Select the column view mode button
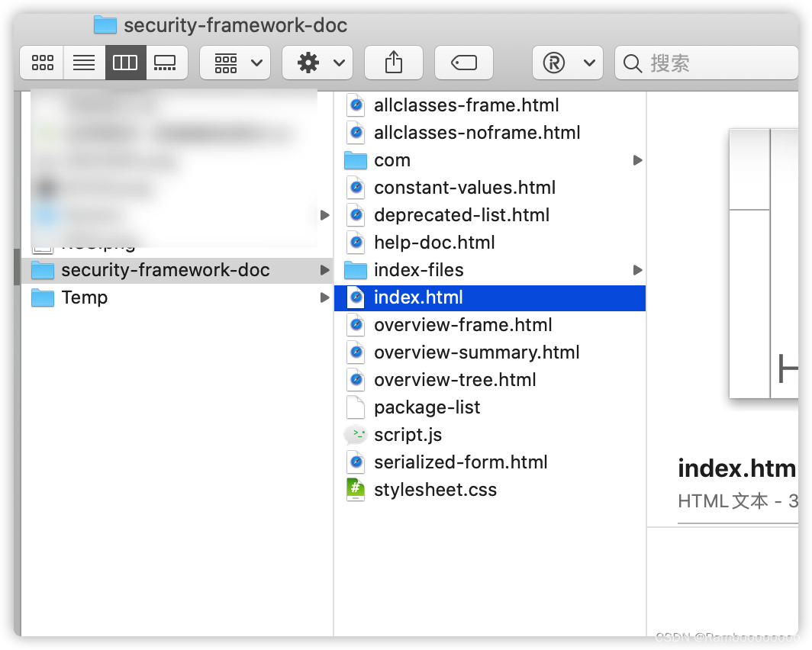The image size is (812, 650). (x=125, y=63)
